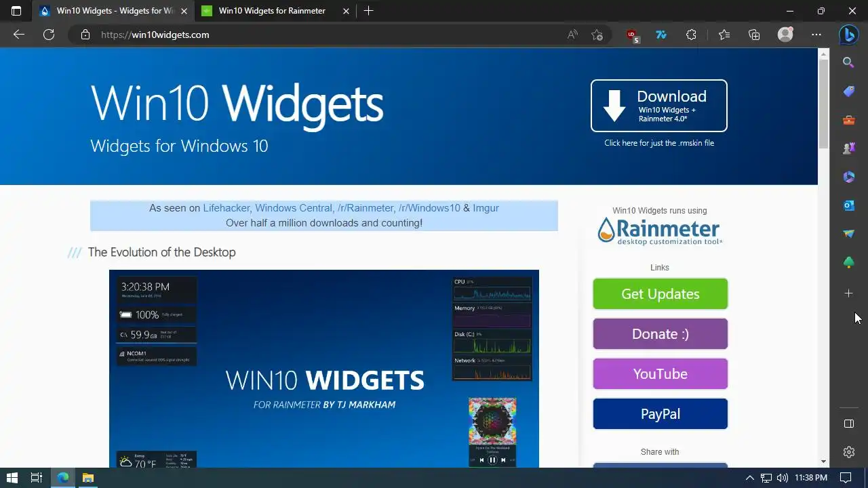Image resolution: width=868 pixels, height=488 pixels.
Task: Open the sidebar Microsoft 365 icon
Action: click(848, 177)
